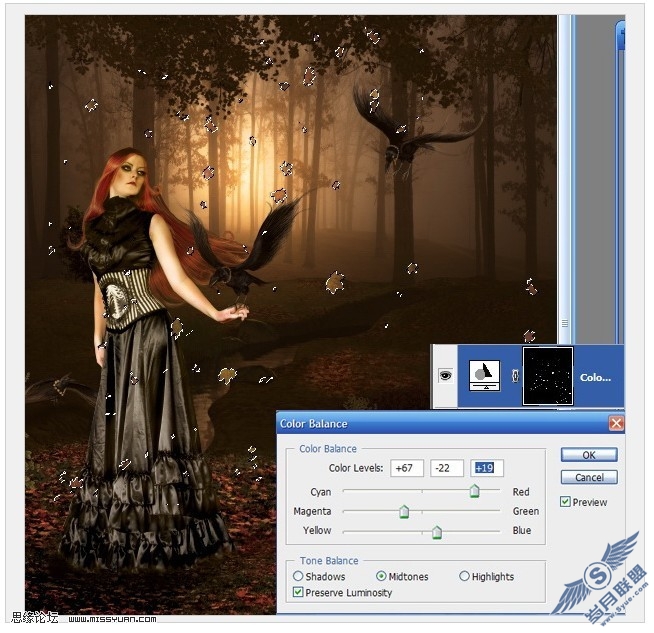This screenshot has height=633, width=654.
Task: Click the first Color Levels field showing +67
Action: (x=407, y=468)
